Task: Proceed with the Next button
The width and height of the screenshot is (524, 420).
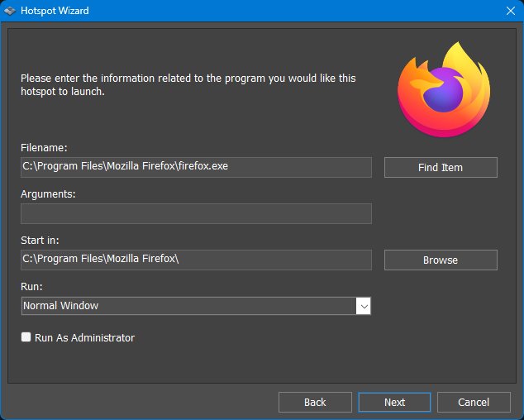Action: tap(394, 402)
